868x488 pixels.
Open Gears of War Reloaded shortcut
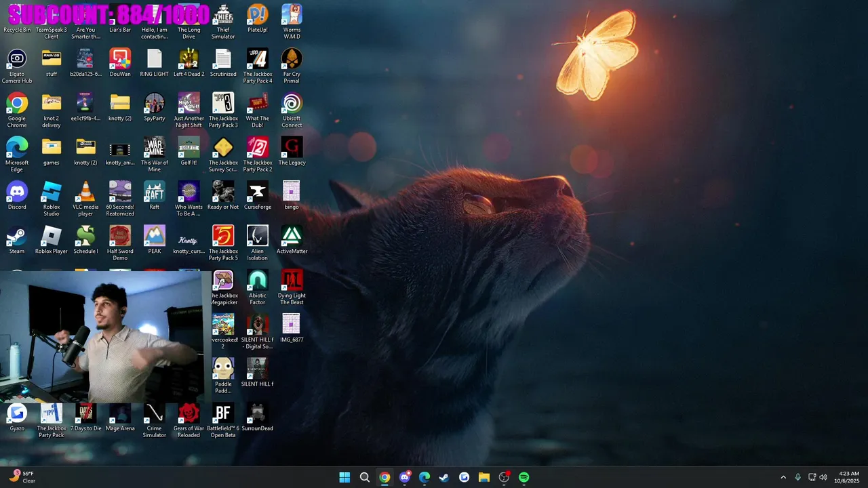[x=189, y=420]
